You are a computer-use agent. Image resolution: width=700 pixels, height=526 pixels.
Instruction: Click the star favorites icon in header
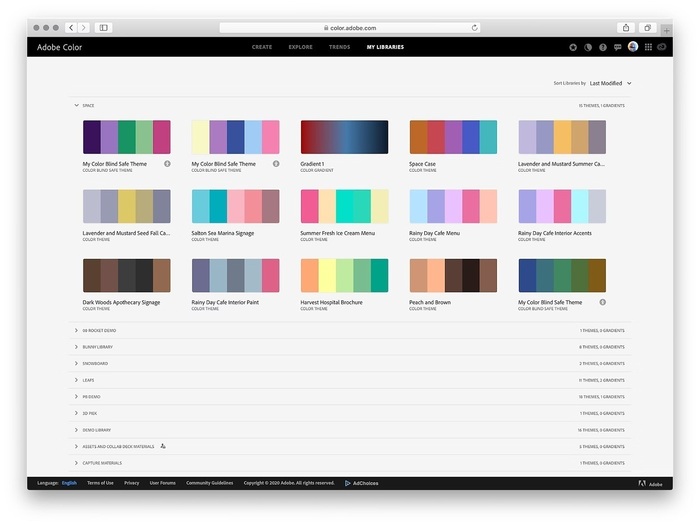(x=573, y=47)
